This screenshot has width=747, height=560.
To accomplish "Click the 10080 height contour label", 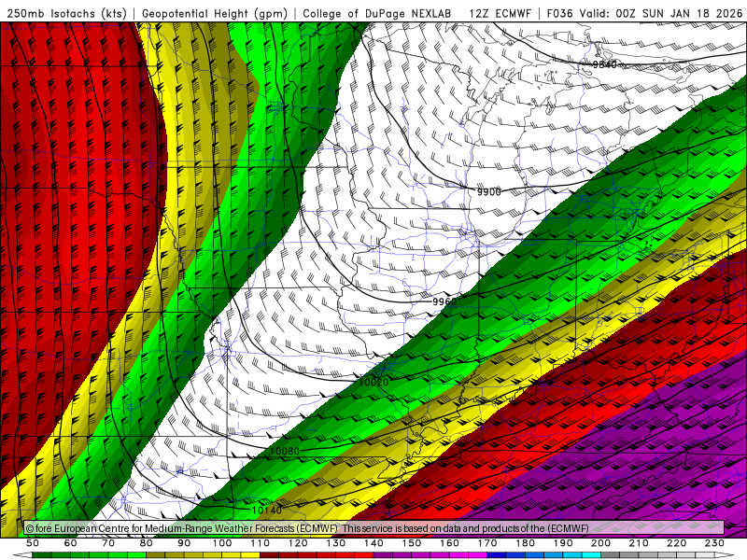I will pos(285,451).
